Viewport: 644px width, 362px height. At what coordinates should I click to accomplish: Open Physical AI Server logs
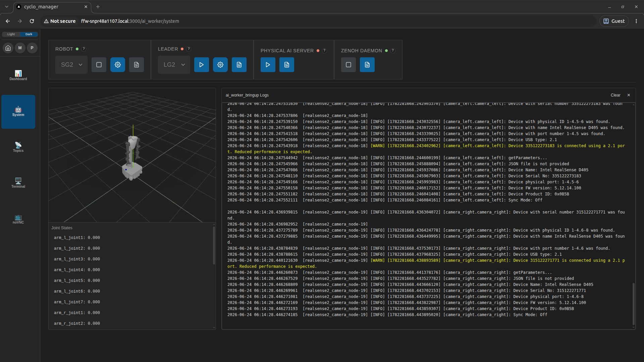[287, 65]
